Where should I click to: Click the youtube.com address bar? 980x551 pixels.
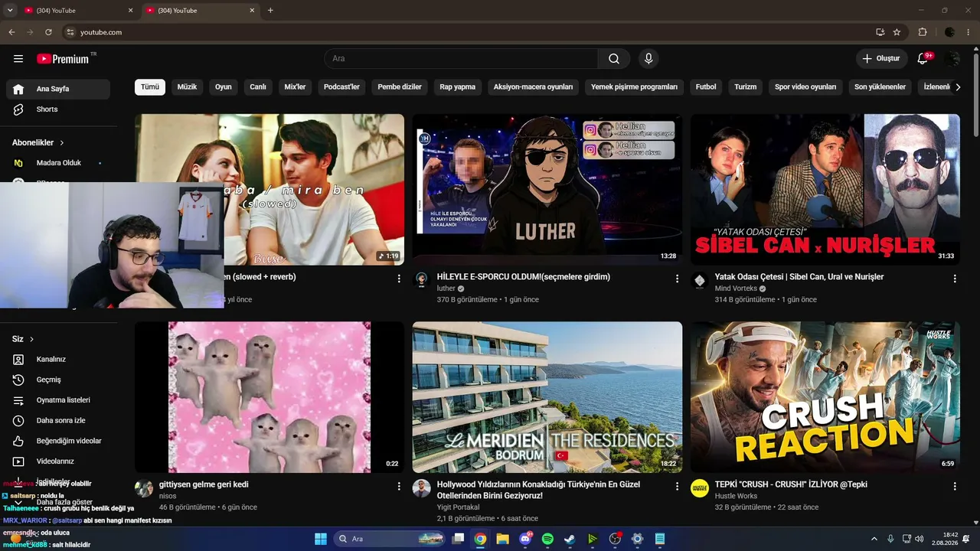[x=467, y=32]
